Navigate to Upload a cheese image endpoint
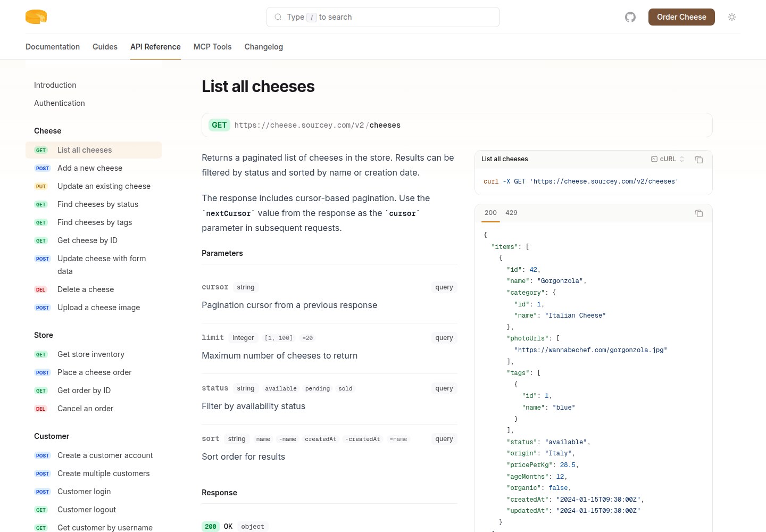The width and height of the screenshot is (766, 532). pos(98,307)
